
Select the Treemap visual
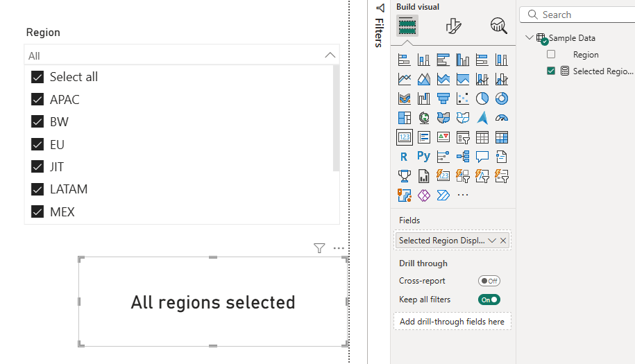(x=404, y=118)
